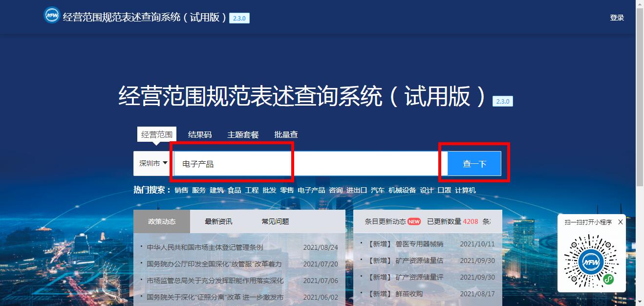Click the QR code image
Viewport: 644px width, 306px height.
(591, 261)
